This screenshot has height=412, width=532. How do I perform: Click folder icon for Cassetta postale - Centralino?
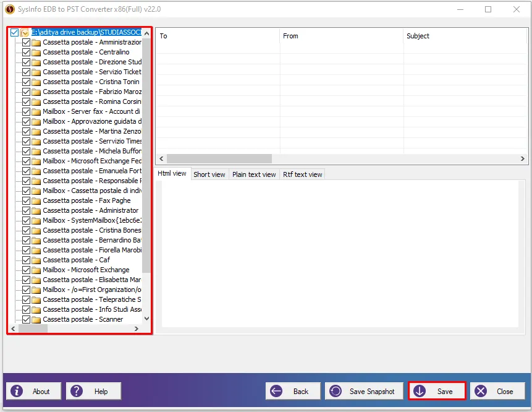(36, 53)
